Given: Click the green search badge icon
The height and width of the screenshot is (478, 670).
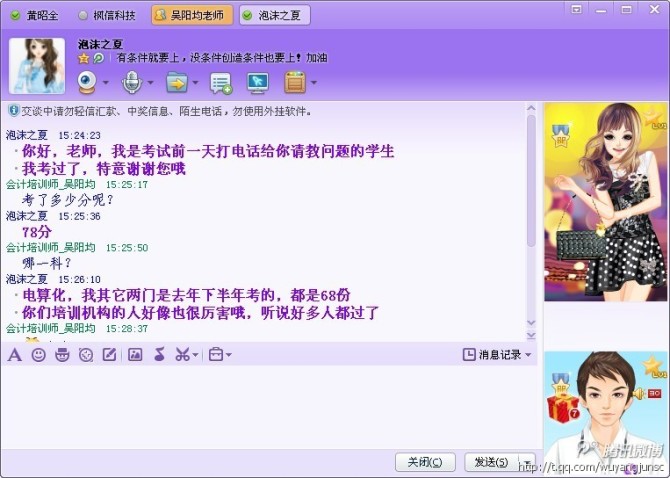Looking at the screenshot, I should (99, 58).
